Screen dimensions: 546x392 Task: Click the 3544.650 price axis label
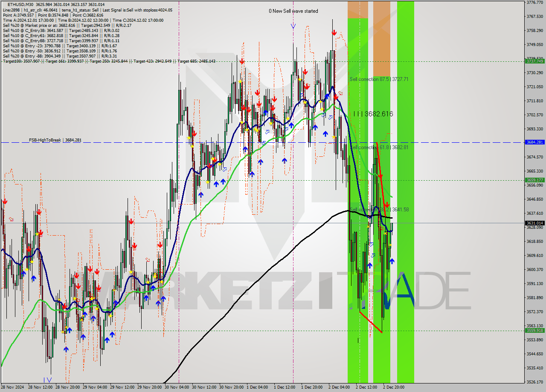tap(534, 354)
